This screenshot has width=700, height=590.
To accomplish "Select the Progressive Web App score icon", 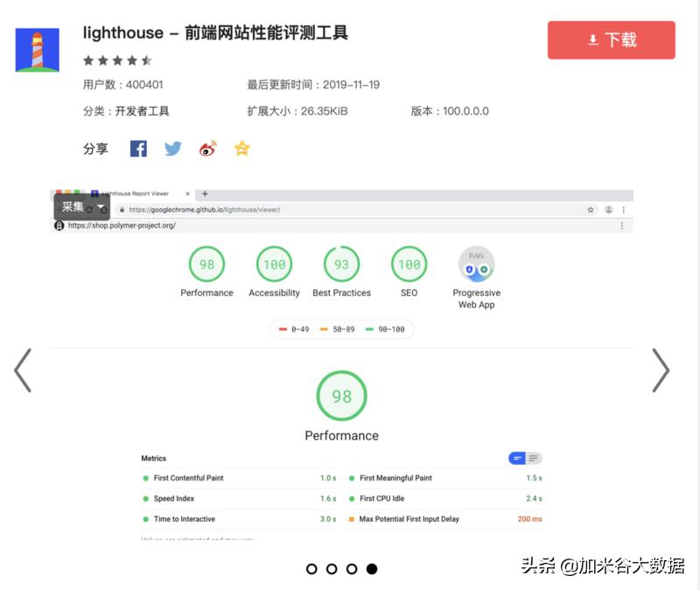I will click(476, 263).
